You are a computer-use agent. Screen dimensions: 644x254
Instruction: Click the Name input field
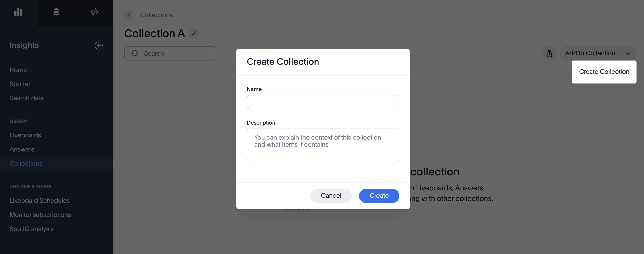tap(323, 102)
